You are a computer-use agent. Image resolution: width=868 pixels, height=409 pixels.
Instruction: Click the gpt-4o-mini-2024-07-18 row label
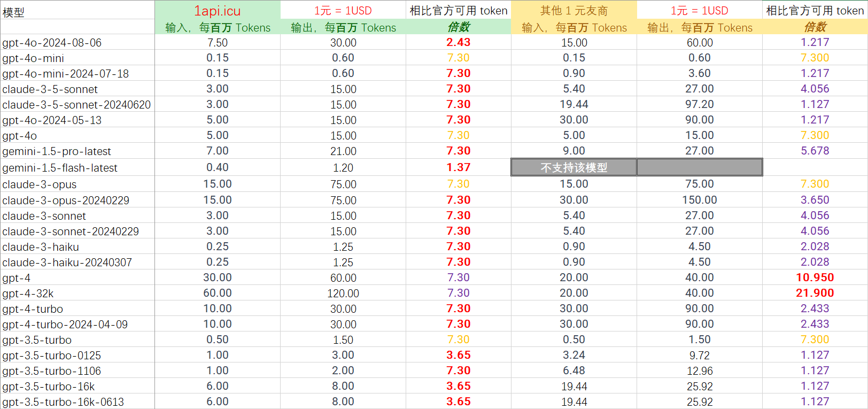pos(77,73)
